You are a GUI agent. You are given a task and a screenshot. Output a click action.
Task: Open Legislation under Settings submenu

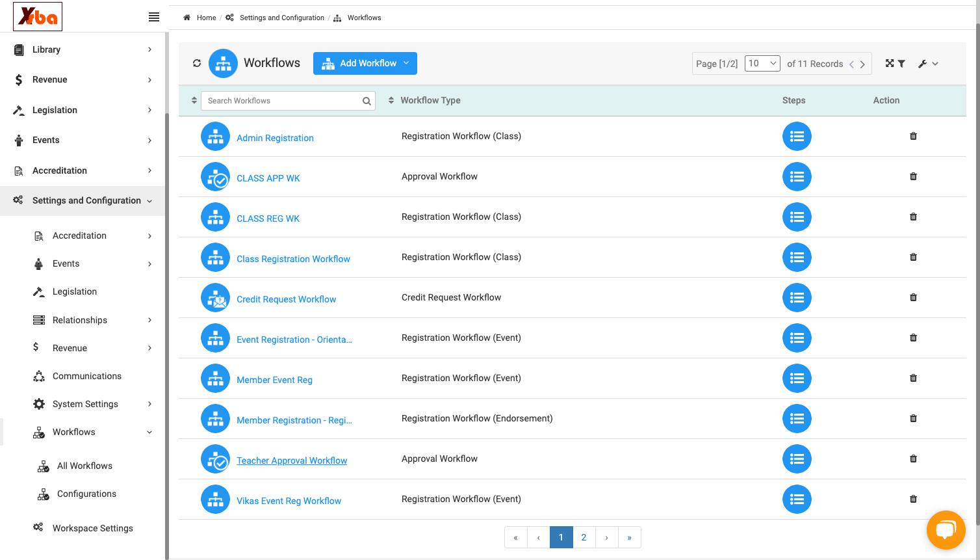pos(74,291)
